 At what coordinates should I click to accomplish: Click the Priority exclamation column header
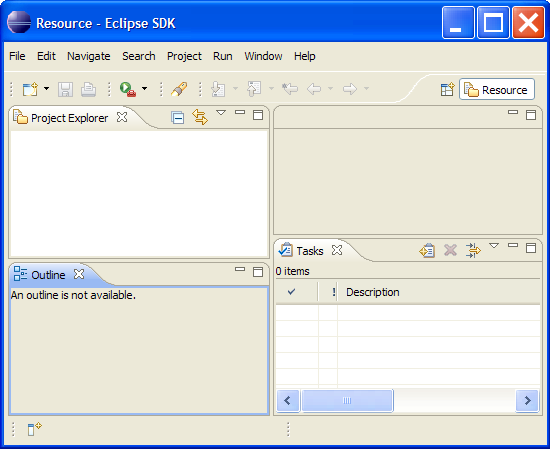328,292
